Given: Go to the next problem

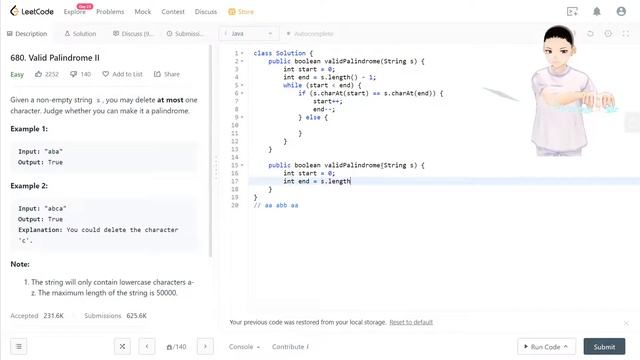Looking at the screenshot, I should pyautogui.click(x=205, y=347).
